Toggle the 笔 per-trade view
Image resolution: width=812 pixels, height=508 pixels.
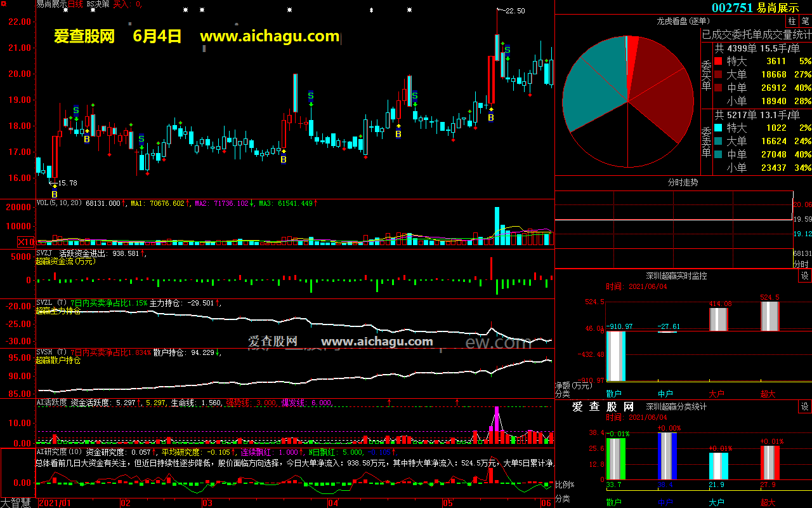click(805, 22)
